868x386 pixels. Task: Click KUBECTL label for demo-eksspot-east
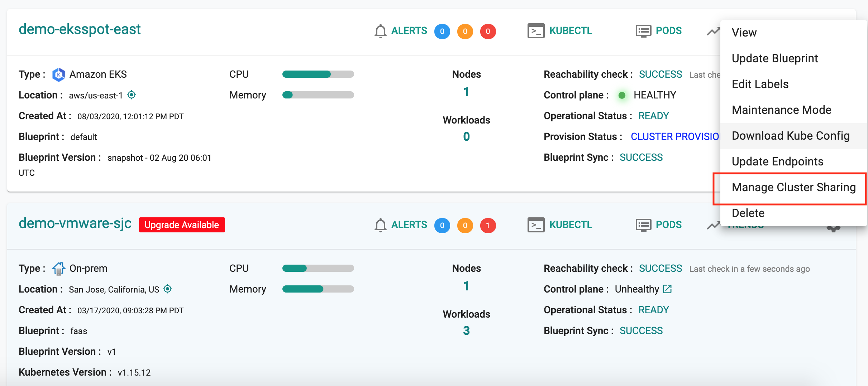(x=571, y=31)
